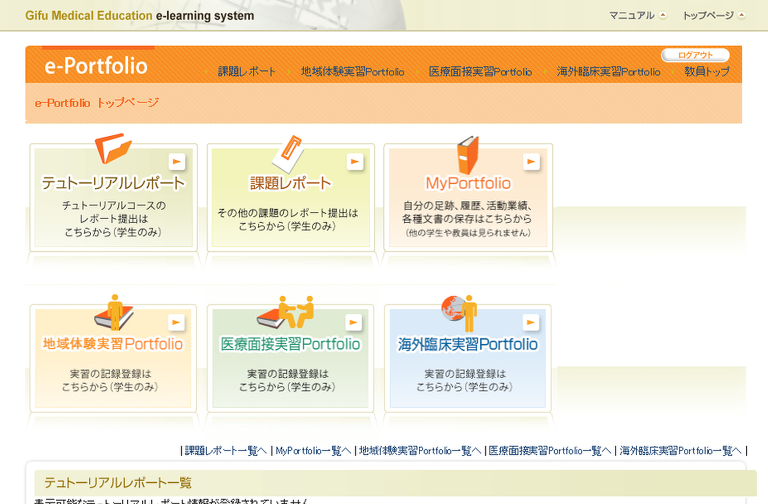The image size is (768, 504).
Task: Open the 課題レポート card title
Action: click(x=290, y=183)
